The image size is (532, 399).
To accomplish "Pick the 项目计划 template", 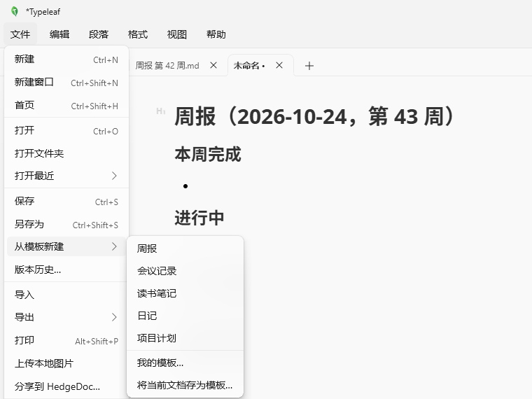I will (185, 338).
